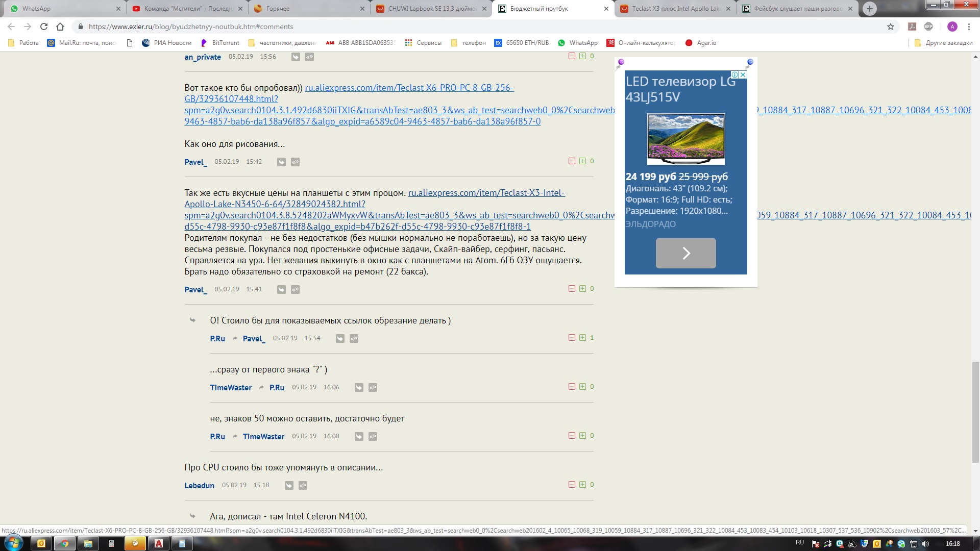Click the next arrow button in the LG ad
Image resolution: width=980 pixels, height=551 pixels.
(685, 253)
